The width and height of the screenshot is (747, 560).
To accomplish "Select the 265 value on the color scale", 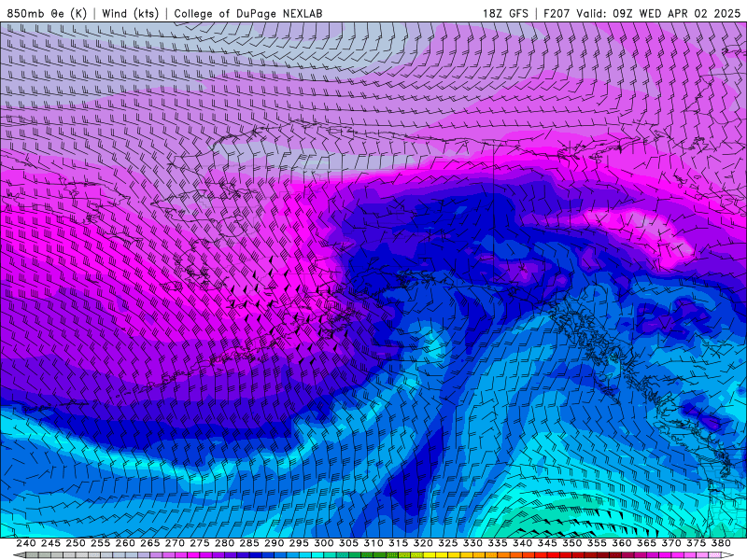I will 149,543.
